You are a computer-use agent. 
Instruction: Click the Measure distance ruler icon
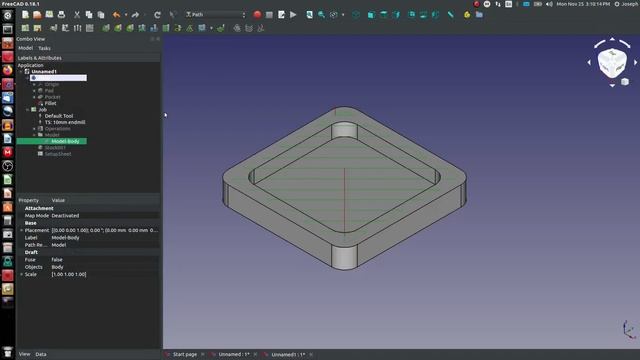click(x=451, y=15)
